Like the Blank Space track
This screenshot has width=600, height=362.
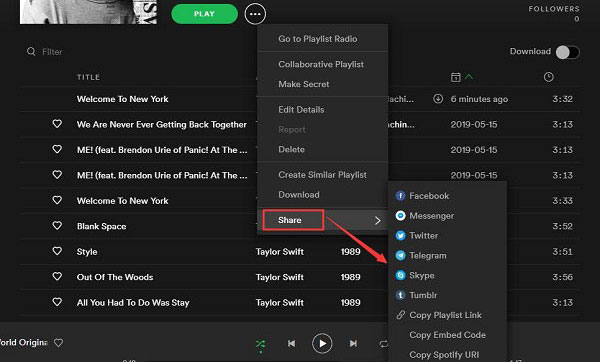pyautogui.click(x=57, y=226)
